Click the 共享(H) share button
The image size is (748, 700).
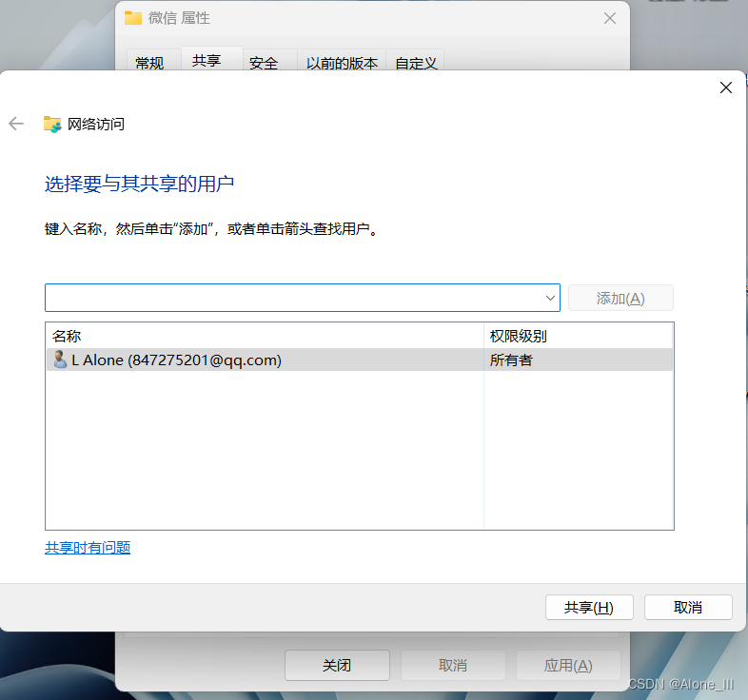(x=589, y=607)
